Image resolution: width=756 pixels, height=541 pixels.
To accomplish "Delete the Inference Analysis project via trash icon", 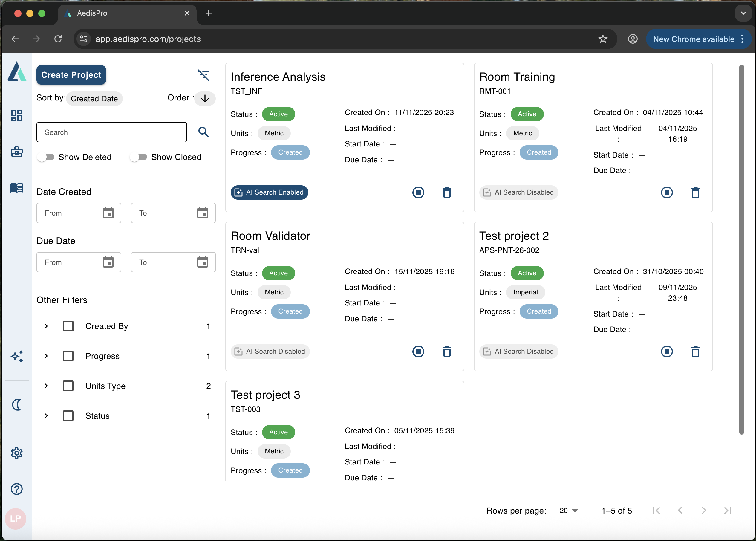I will point(447,192).
